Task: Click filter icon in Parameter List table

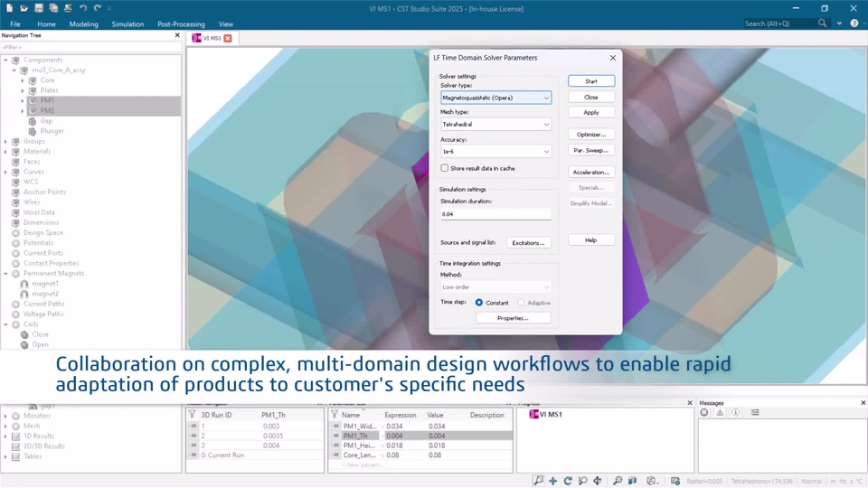Action: tap(335, 415)
